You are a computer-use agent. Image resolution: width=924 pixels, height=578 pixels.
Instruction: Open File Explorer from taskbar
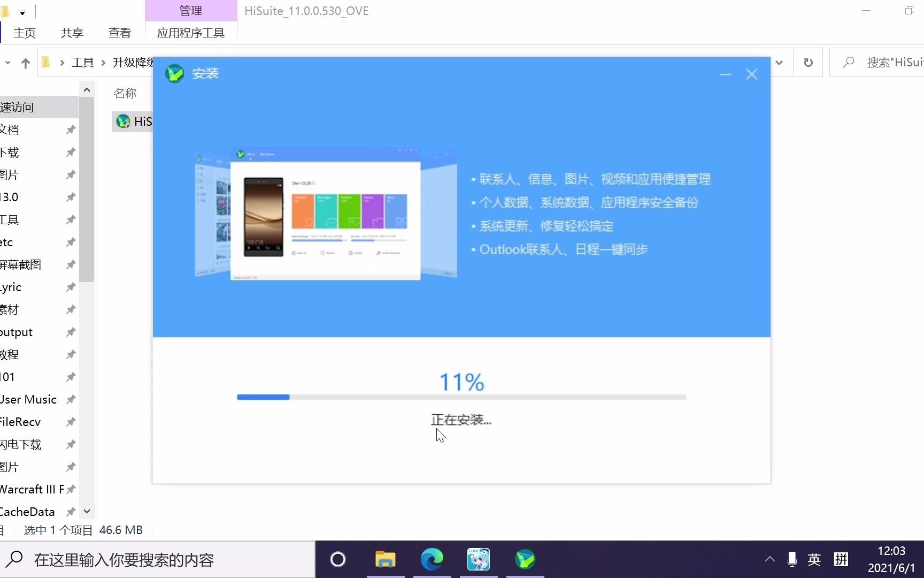(385, 559)
